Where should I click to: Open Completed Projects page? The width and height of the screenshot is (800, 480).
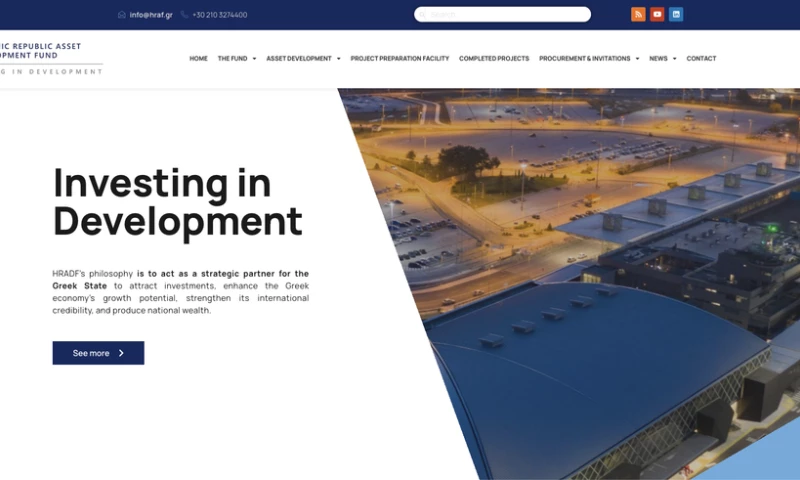point(494,59)
